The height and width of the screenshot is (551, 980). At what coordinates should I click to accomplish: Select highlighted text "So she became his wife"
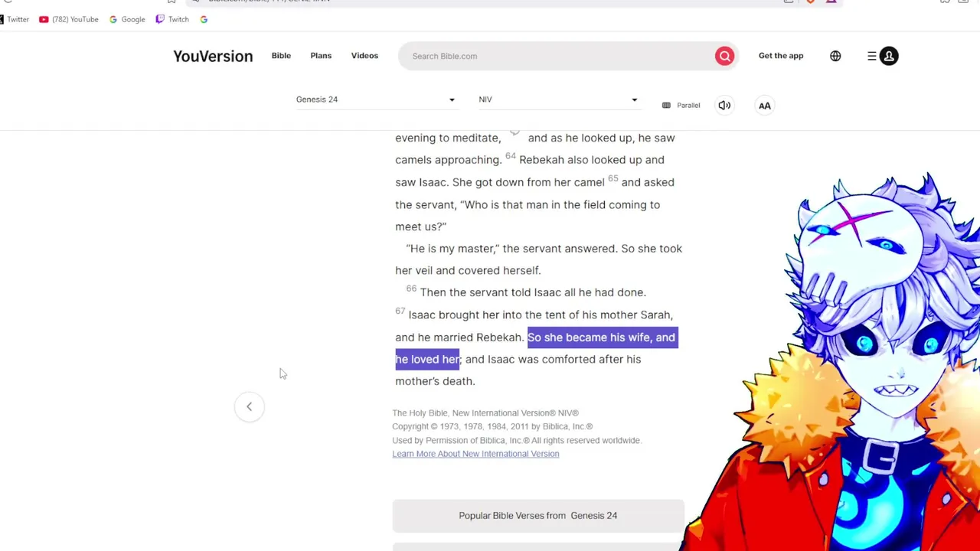589,337
